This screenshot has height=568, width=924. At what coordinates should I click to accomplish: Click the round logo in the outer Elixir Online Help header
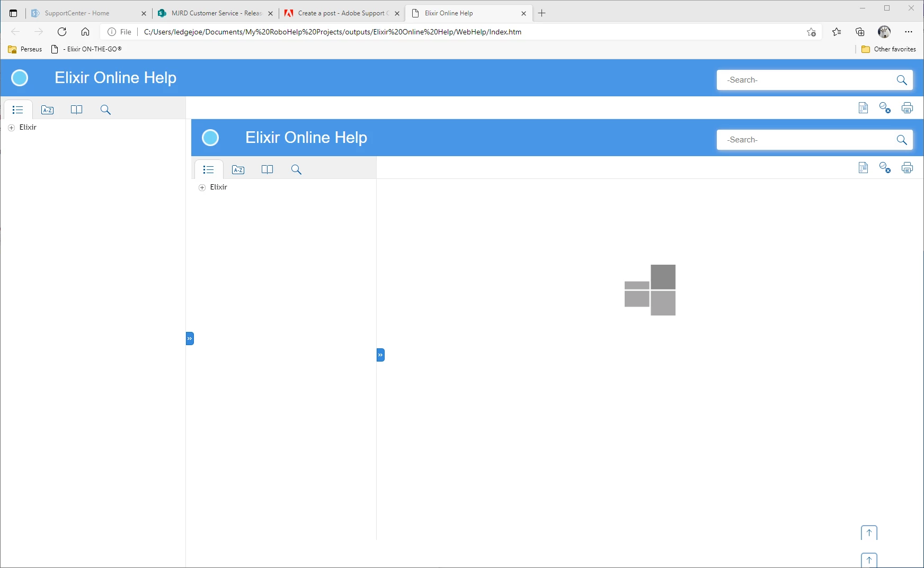pos(20,78)
